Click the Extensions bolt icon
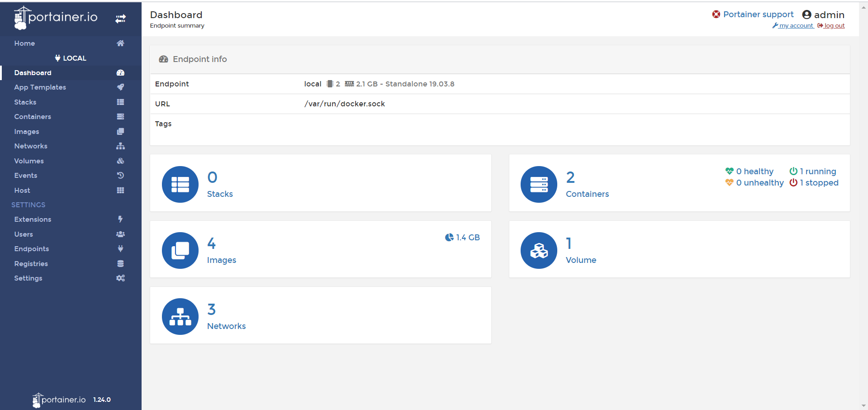868x410 pixels. point(120,219)
